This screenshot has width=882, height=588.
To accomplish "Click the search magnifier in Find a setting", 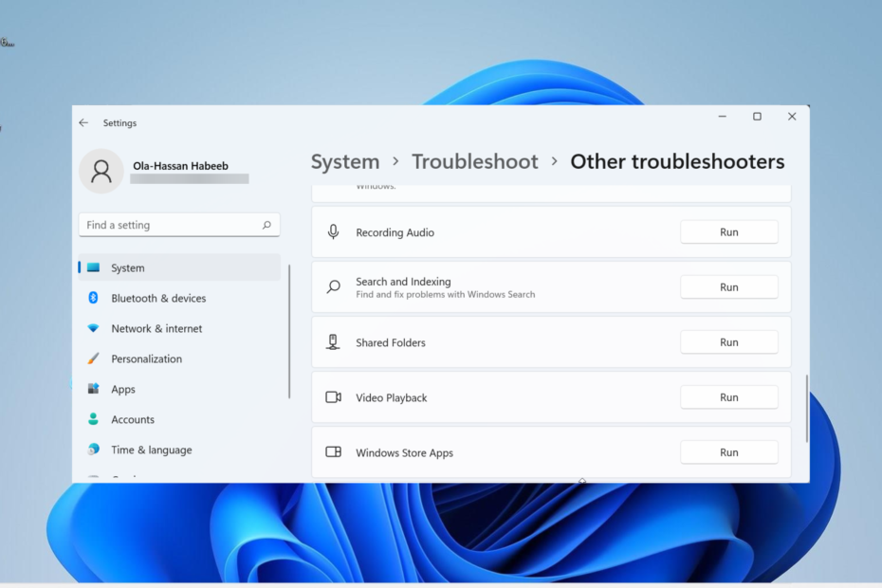I will point(266,225).
